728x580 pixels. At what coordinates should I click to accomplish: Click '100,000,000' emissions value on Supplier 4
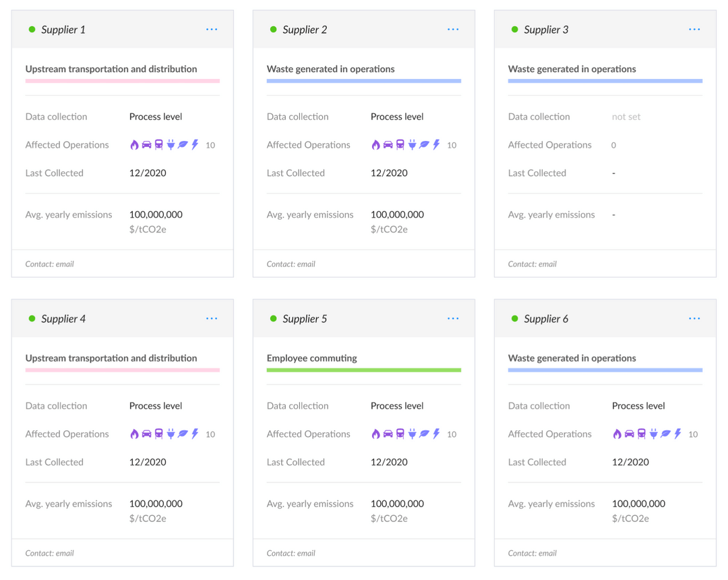point(156,504)
